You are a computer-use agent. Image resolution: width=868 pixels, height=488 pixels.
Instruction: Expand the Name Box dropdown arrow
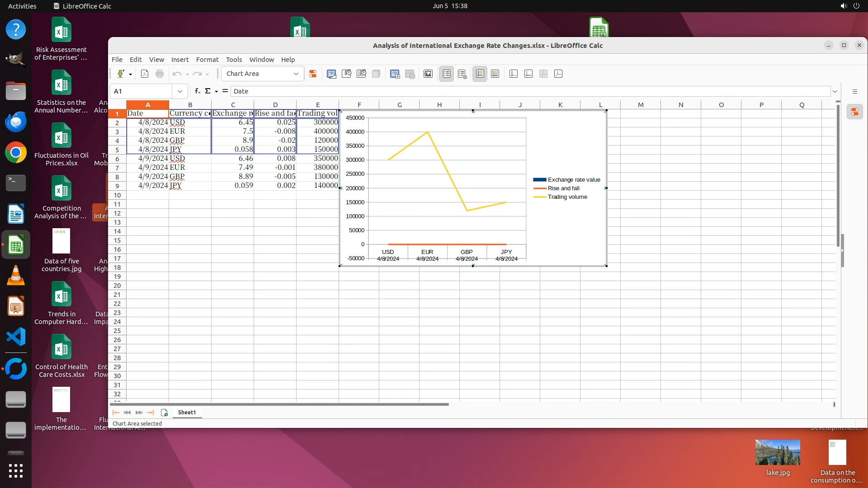[179, 91]
